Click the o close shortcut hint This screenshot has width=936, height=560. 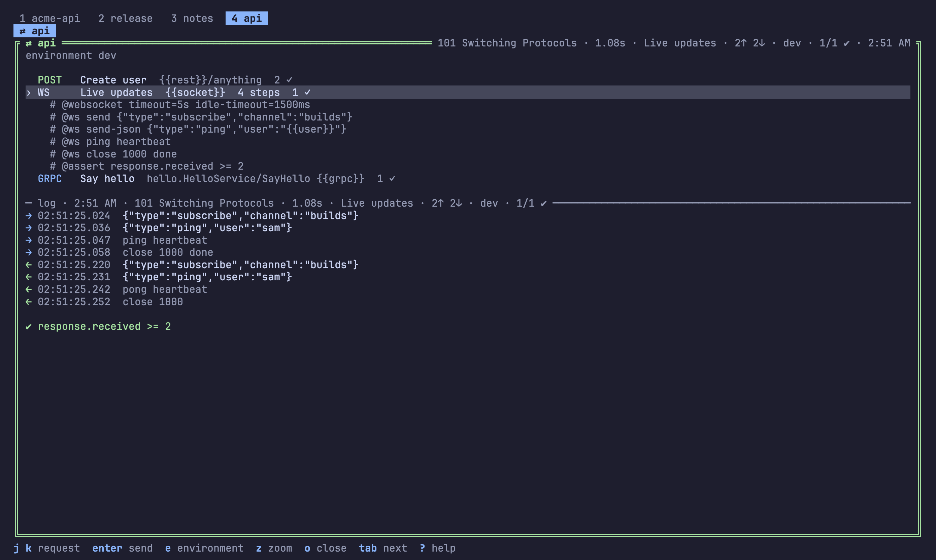325,548
